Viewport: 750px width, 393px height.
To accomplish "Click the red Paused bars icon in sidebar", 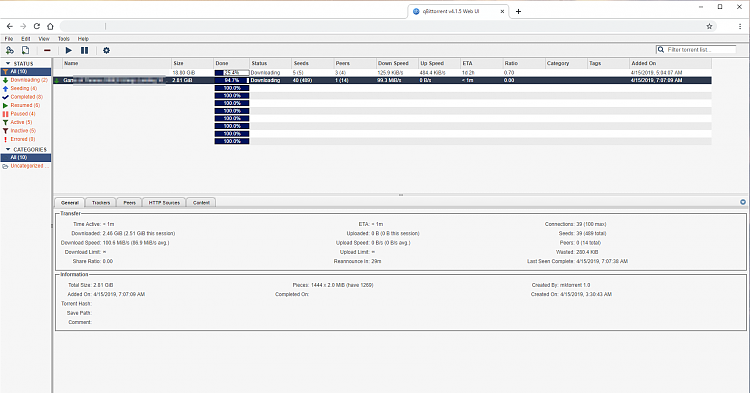I will click(x=6, y=114).
